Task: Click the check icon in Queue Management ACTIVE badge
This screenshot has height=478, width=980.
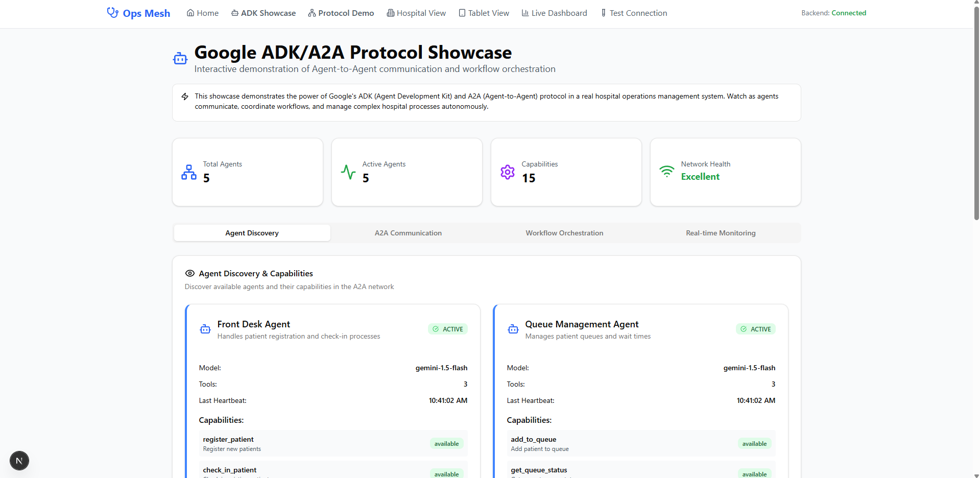Action: (x=744, y=329)
